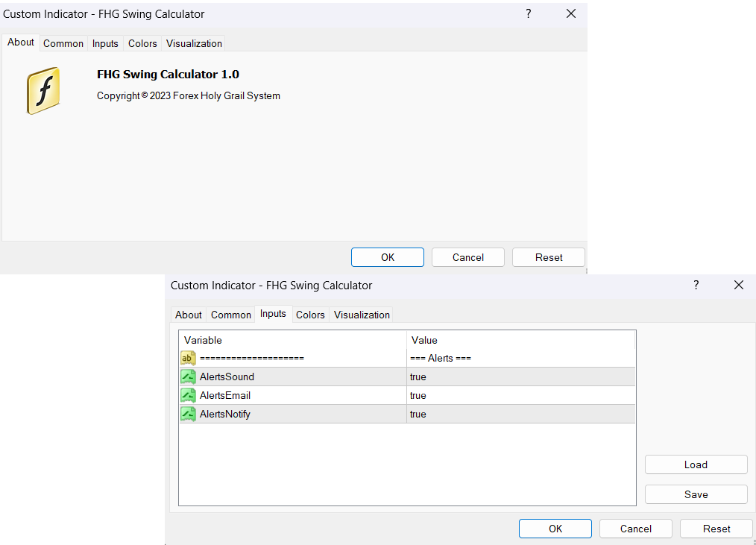Image resolution: width=756 pixels, height=545 pixels.
Task: Switch to Visualization tab in the Inputs dialog
Action: pyautogui.click(x=362, y=315)
